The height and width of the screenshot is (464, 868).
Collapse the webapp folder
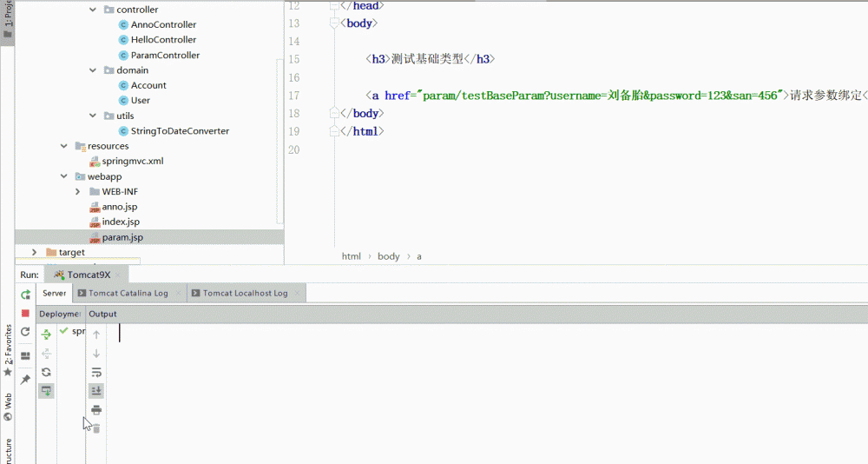pyautogui.click(x=63, y=176)
